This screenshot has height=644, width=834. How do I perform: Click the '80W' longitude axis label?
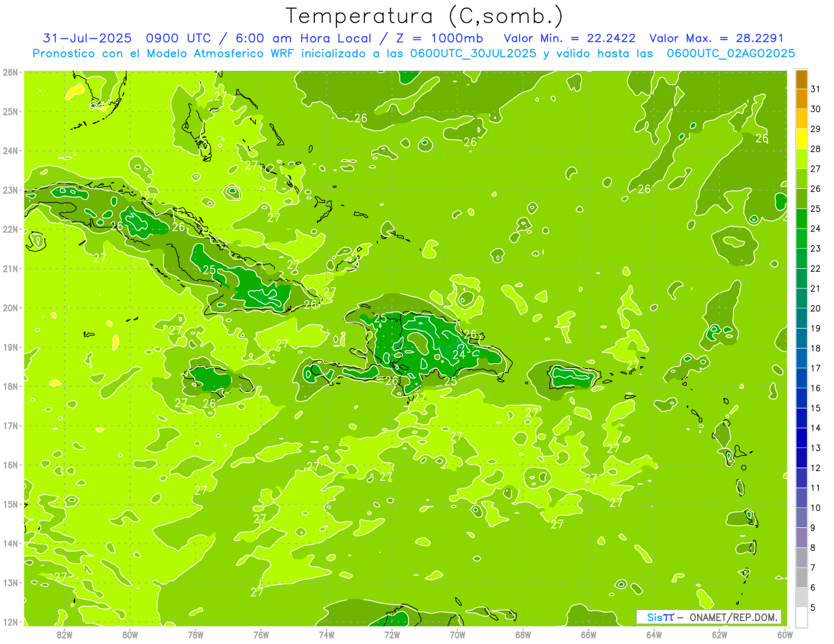point(130,634)
